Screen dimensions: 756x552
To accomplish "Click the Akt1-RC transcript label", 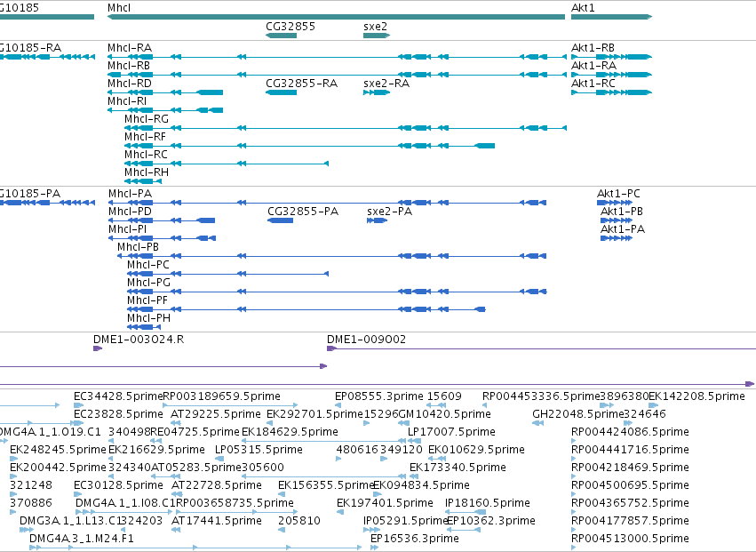I will pos(593,84).
